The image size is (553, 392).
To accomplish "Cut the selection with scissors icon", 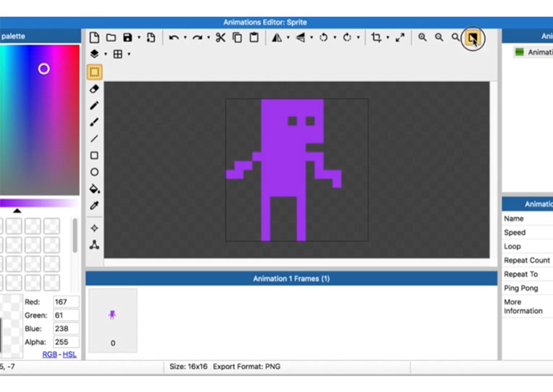I will (220, 38).
